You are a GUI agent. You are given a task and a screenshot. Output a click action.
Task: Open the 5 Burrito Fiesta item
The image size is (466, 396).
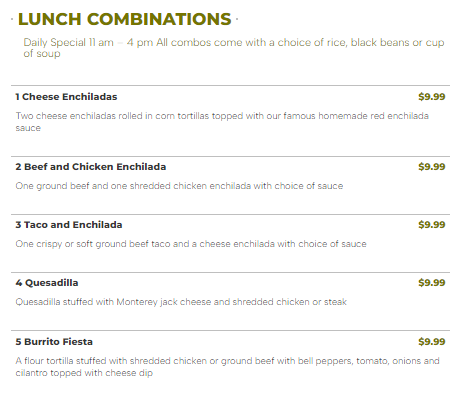(54, 342)
